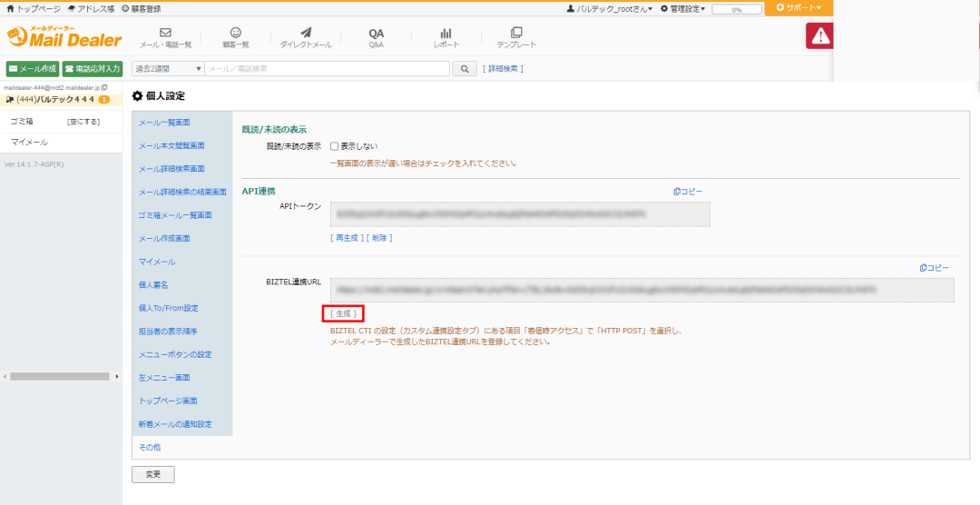This screenshot has height=505, width=980.
Task: Open the レポート bar chart icon
Action: point(446,34)
